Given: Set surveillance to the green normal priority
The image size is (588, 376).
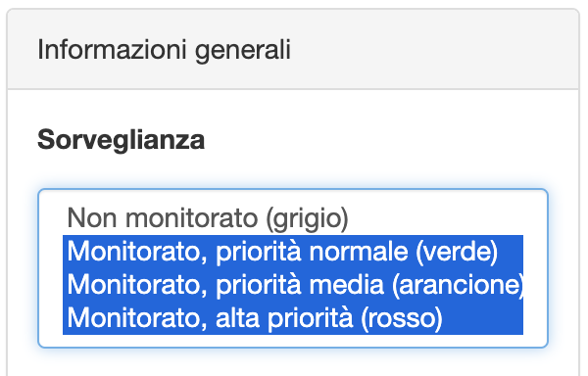Looking at the screenshot, I should point(293,252).
